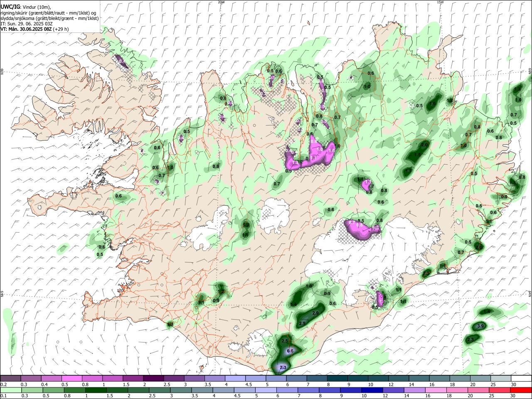Select the 'IT: Sun. 29. 06. 2025 03Z' line
The width and height of the screenshot is (532, 399).
coord(26,24)
